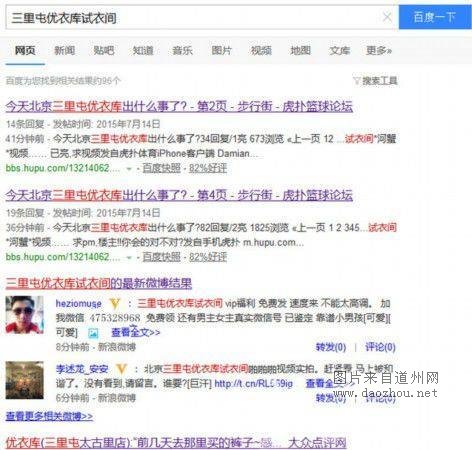
Task: Expand dropdown arrow of the 第4页 result URL
Action: (x=129, y=258)
